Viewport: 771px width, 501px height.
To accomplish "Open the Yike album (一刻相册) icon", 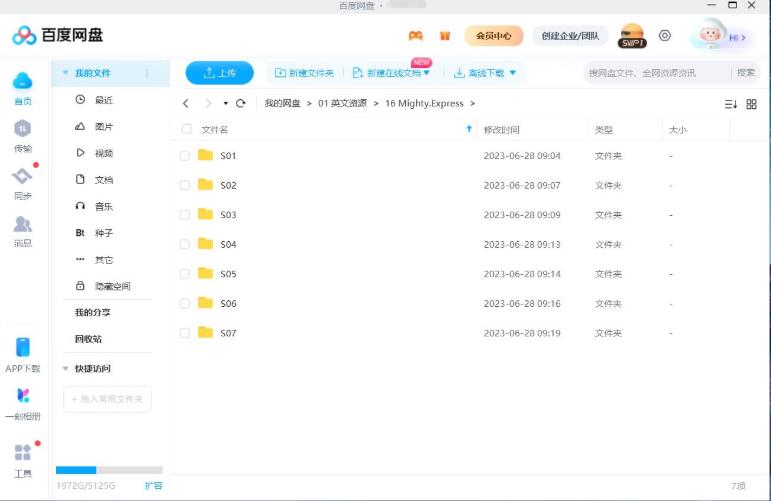I will pos(23,395).
